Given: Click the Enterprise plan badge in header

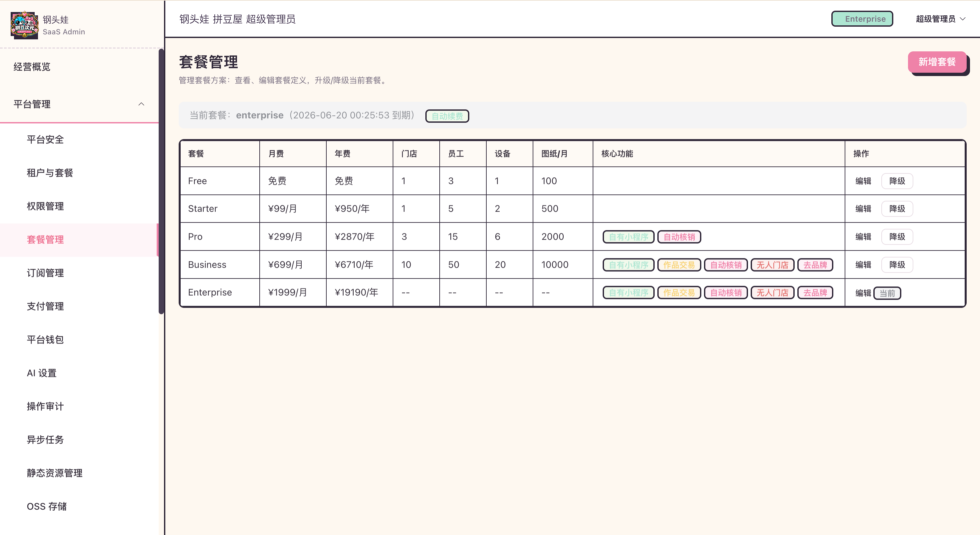Looking at the screenshot, I should tap(862, 19).
